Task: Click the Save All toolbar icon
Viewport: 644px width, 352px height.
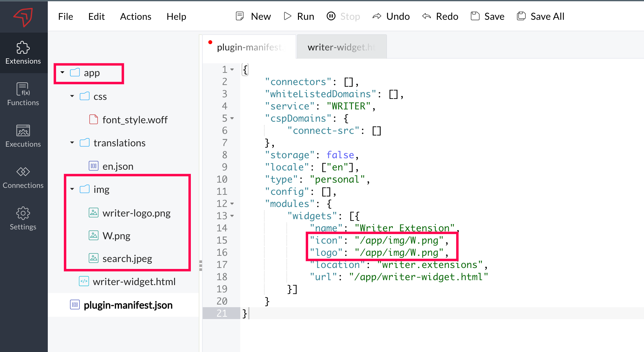Action: pyautogui.click(x=521, y=16)
